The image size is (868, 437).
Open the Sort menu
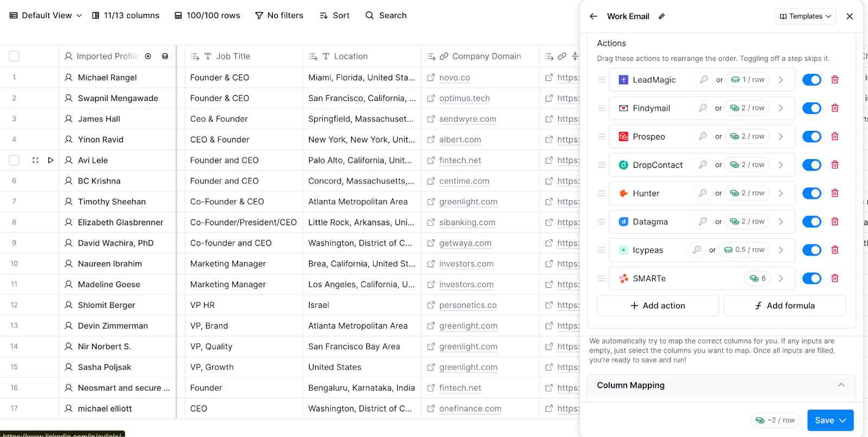pos(335,15)
